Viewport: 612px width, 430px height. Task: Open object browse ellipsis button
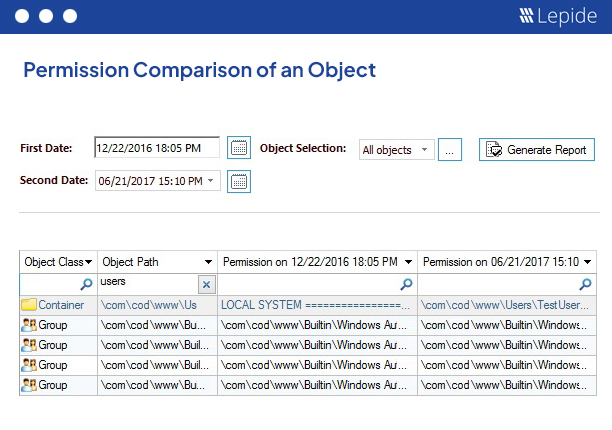tap(450, 149)
